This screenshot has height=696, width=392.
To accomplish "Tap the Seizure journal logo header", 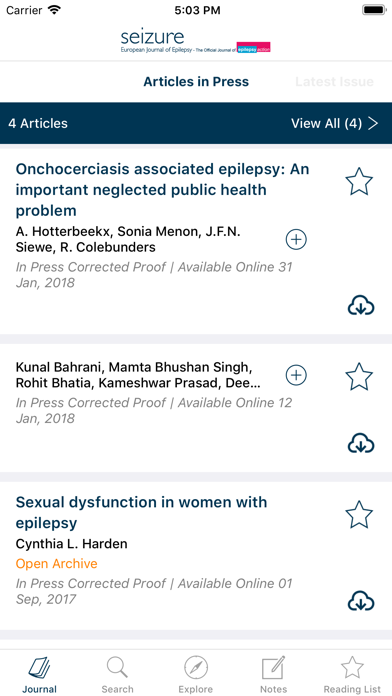I will (x=196, y=42).
